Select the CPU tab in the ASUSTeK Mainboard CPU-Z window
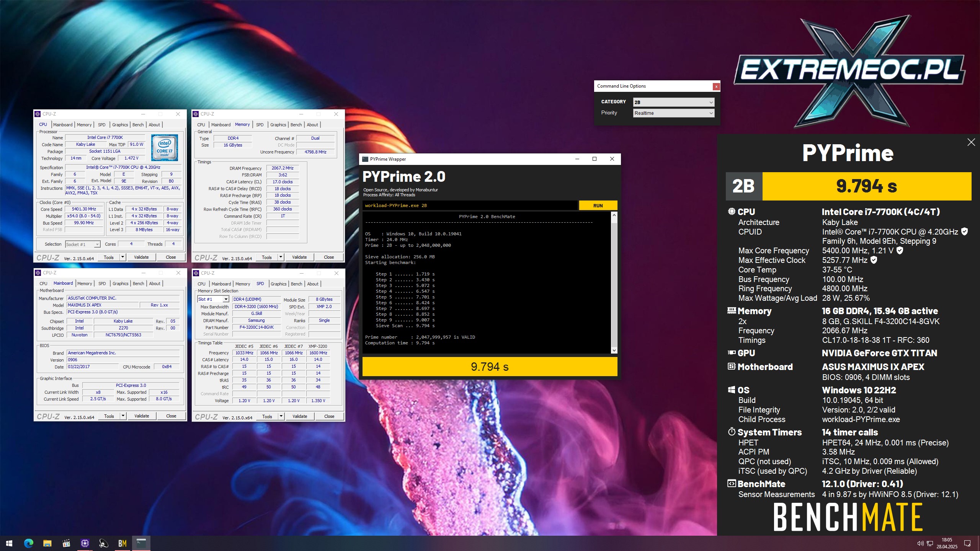Viewport: 980px width, 551px height. point(44,284)
